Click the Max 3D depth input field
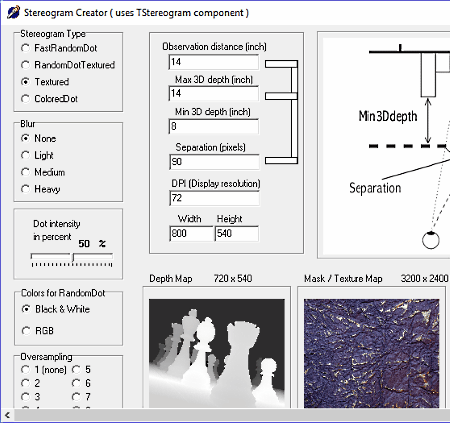The height and width of the screenshot is (423, 450). [x=214, y=93]
